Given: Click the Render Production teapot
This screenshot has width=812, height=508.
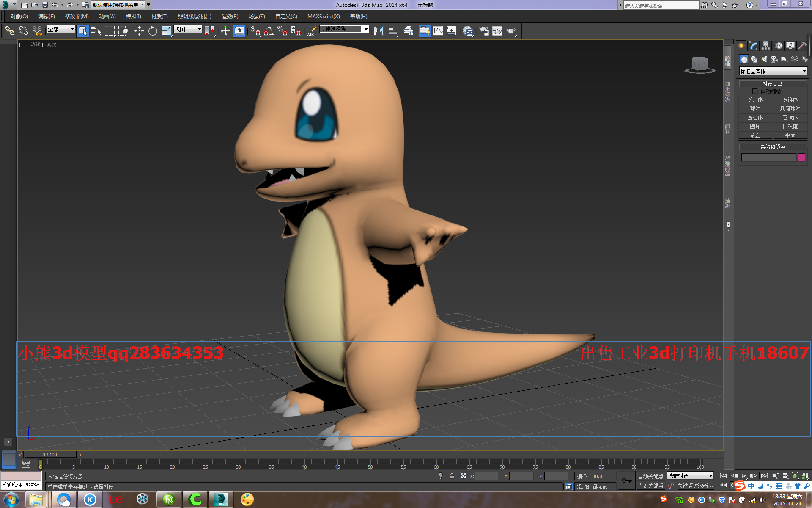Looking at the screenshot, I should pyautogui.click(x=511, y=30).
